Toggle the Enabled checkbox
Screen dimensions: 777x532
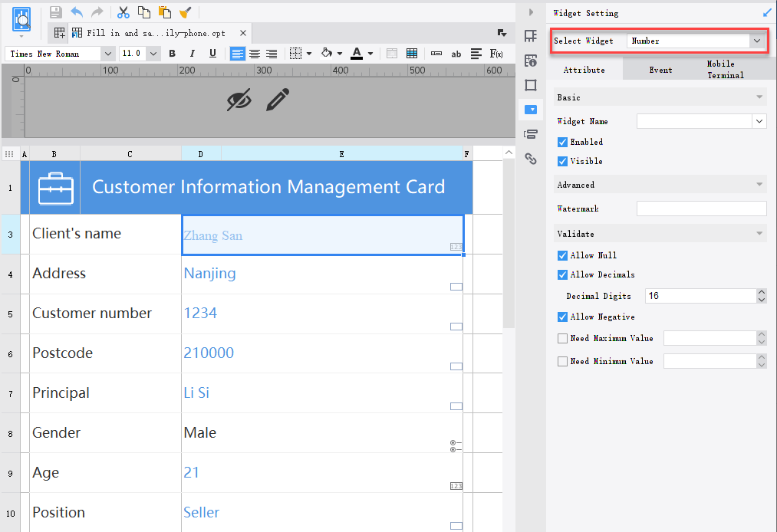[562, 142]
